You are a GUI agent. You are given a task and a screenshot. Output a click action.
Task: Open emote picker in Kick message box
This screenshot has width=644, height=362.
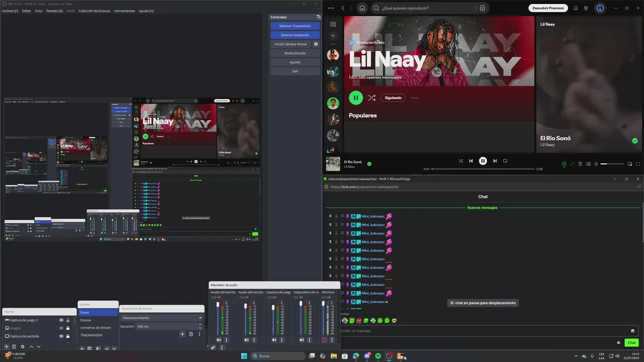(632, 331)
